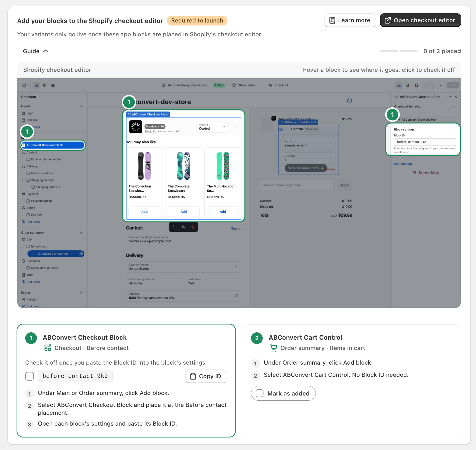Screen dimensions: 476x450
Task: Click the second progress bar segment
Action: coord(409,51)
